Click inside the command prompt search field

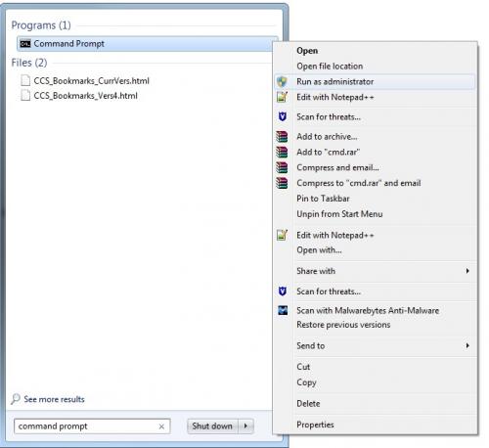[x=86, y=426]
